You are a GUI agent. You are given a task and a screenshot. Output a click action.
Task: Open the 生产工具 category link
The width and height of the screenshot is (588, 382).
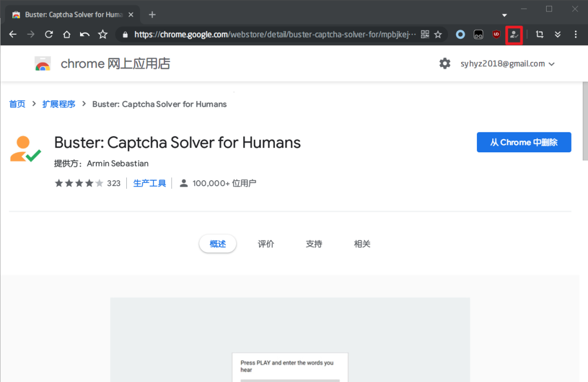tap(150, 183)
